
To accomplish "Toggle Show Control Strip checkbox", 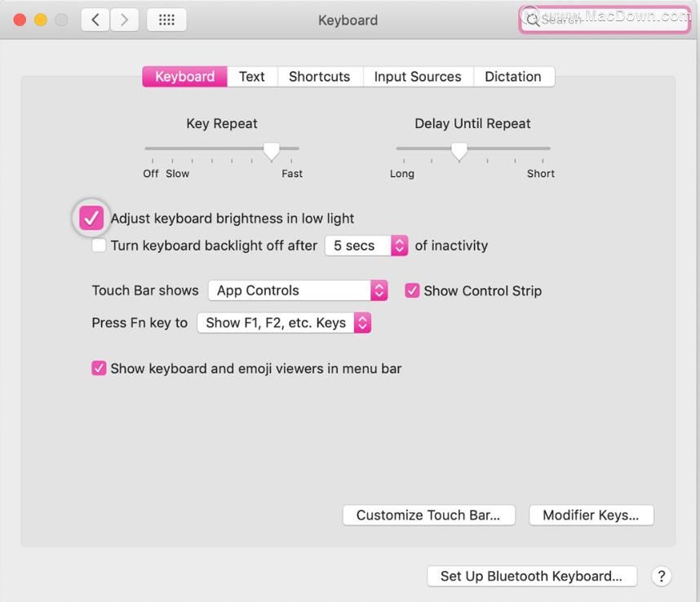I will tap(412, 290).
